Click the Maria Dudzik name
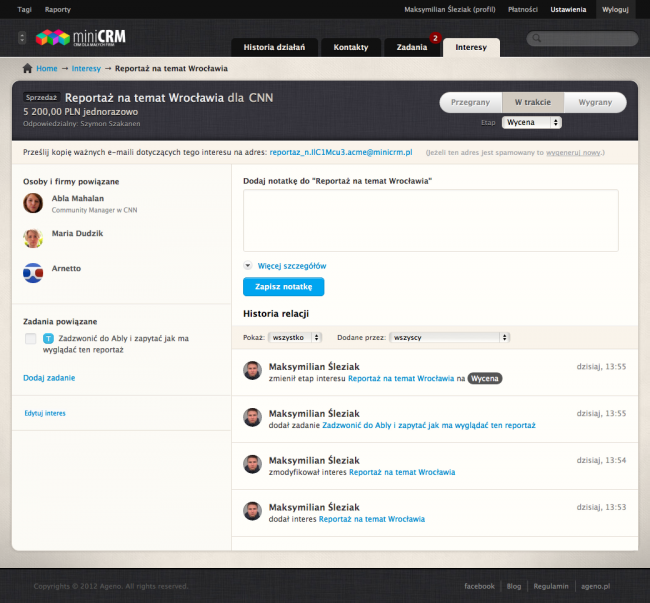 [77, 233]
